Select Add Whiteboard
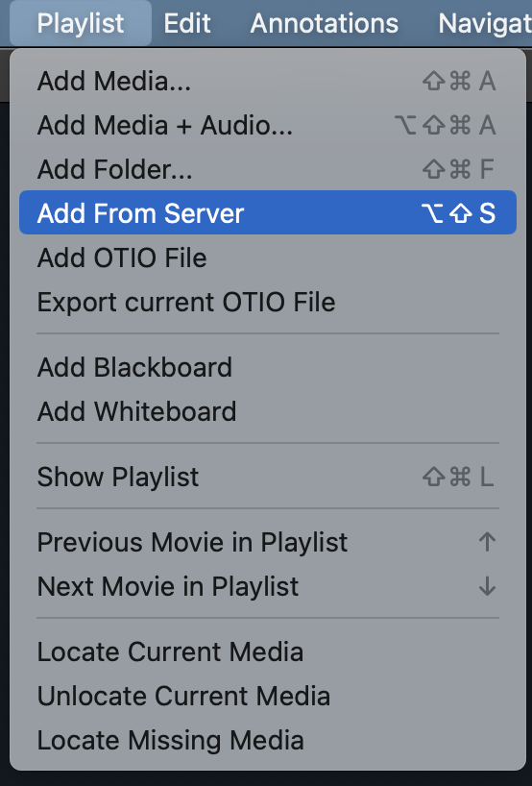Viewport: 532px width, 786px height. (x=268, y=411)
